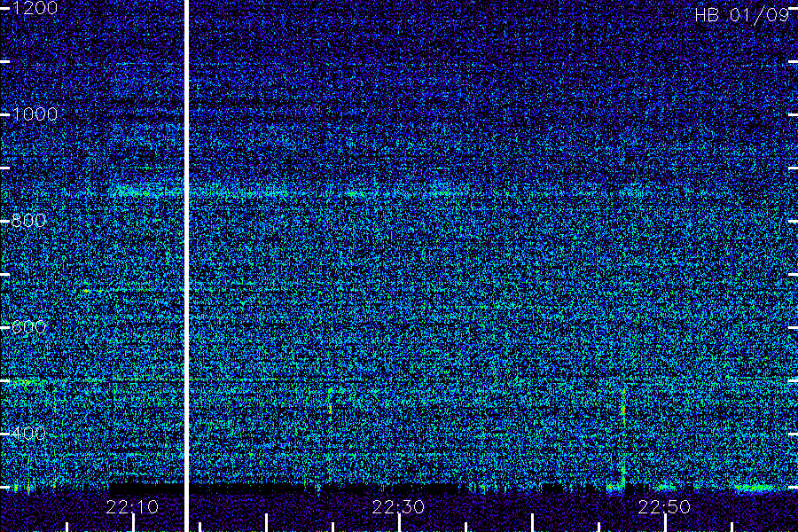Click the 400 frequency axis label
Image resolution: width=798 pixels, height=532 pixels.
(28, 434)
